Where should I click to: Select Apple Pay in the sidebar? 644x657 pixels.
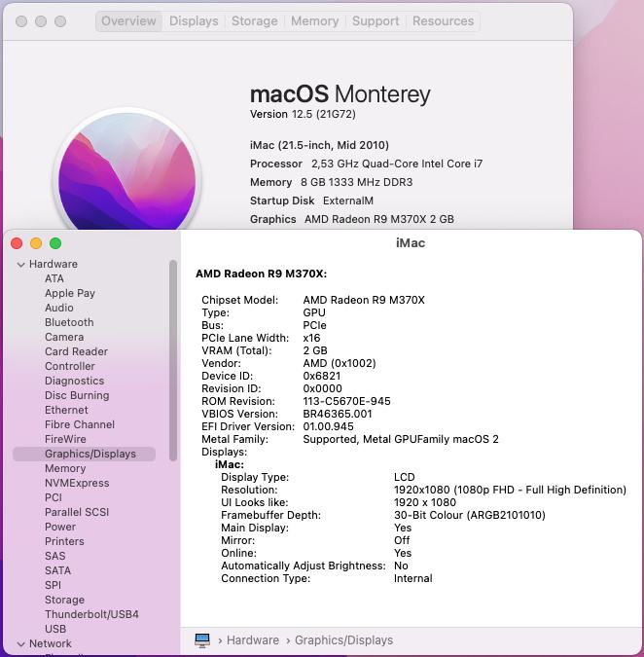[x=70, y=293]
